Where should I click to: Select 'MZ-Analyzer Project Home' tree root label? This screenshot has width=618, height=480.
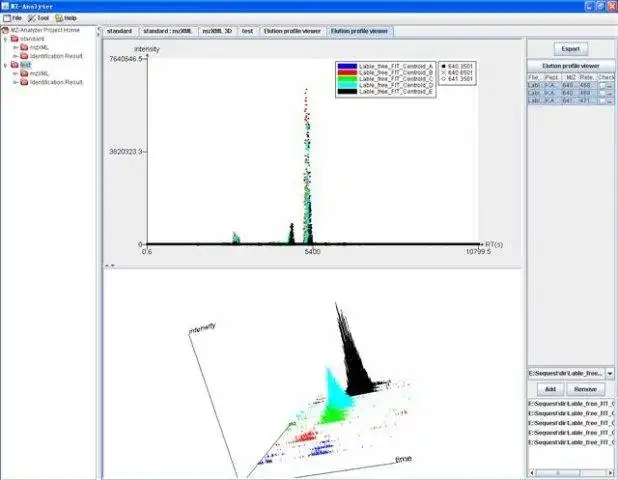[x=45, y=30]
